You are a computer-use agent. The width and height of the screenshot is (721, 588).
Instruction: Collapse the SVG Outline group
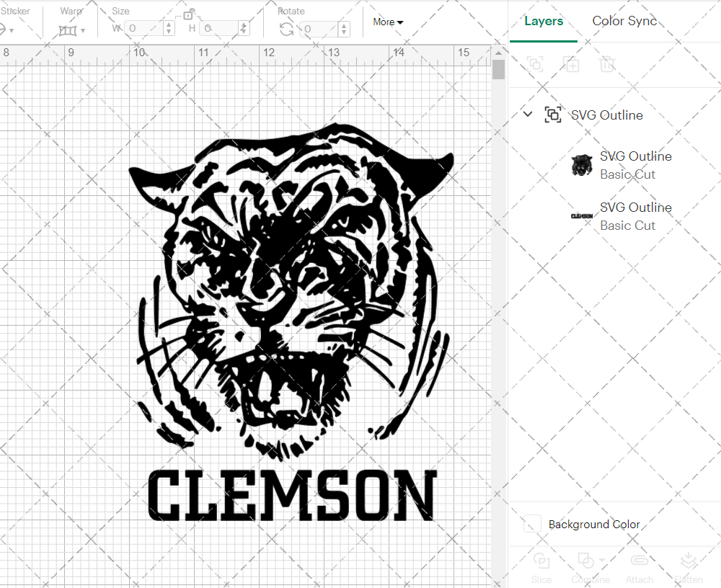[x=527, y=114]
